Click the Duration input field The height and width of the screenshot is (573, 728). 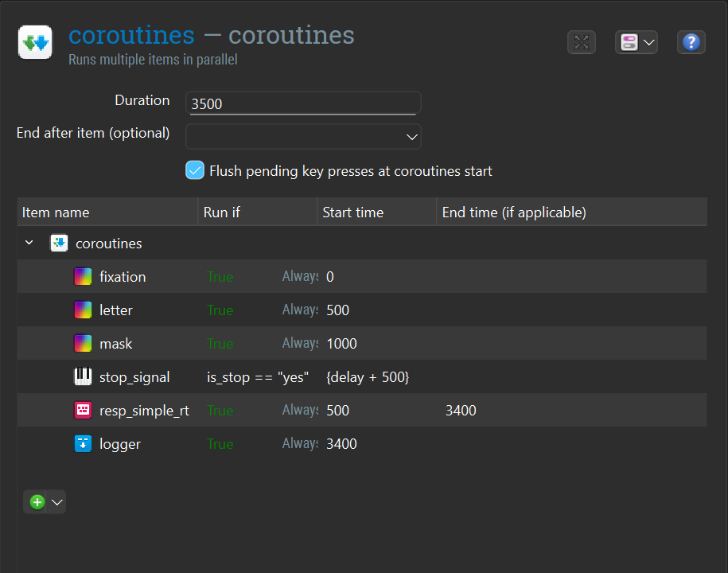(303, 103)
